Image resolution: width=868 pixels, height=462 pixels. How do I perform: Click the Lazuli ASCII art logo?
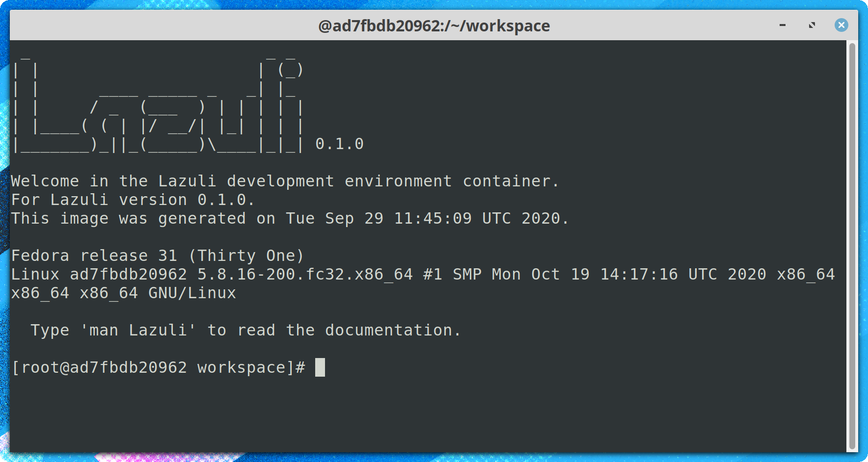point(157,105)
